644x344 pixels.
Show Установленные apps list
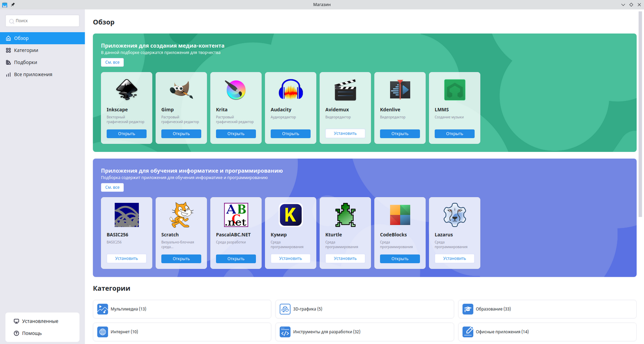tap(40, 321)
